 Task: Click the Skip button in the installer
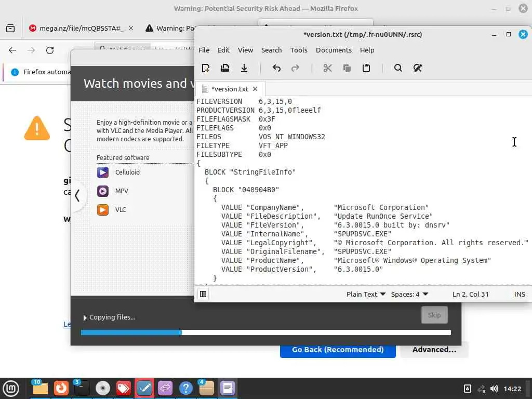pyautogui.click(x=434, y=315)
